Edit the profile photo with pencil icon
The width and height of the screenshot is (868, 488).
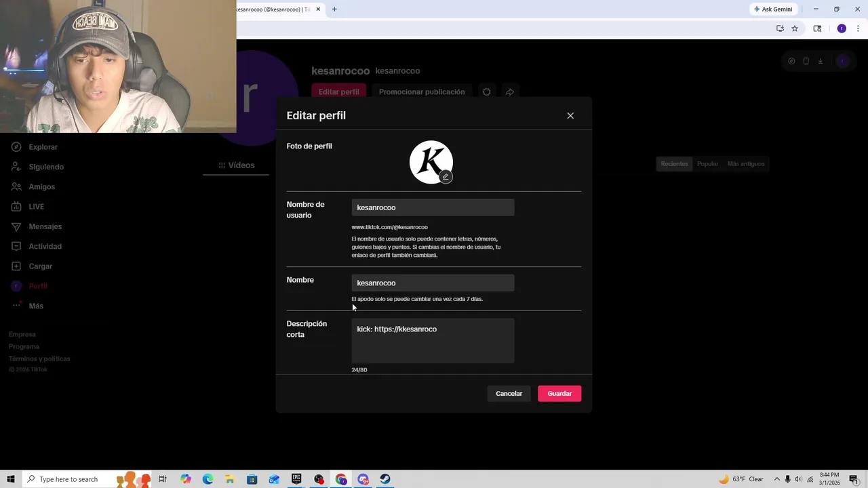pyautogui.click(x=446, y=177)
